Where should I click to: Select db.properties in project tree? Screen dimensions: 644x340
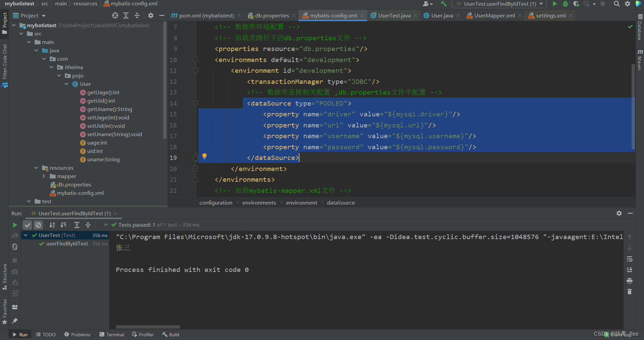coord(74,184)
